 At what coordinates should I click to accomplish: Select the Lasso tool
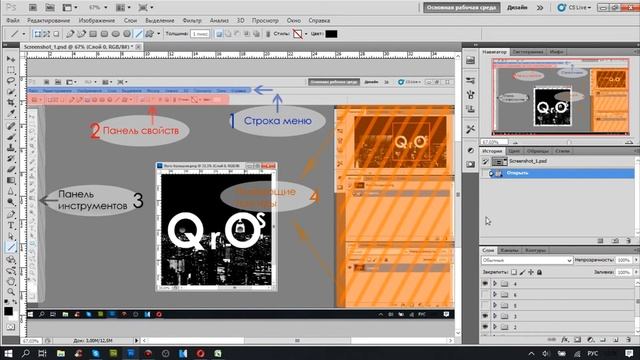[11, 80]
